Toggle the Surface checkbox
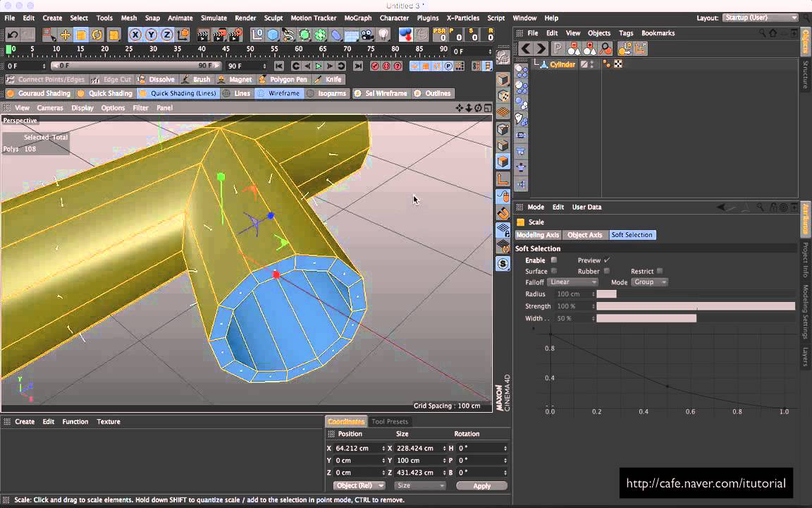The width and height of the screenshot is (812, 508). click(553, 271)
